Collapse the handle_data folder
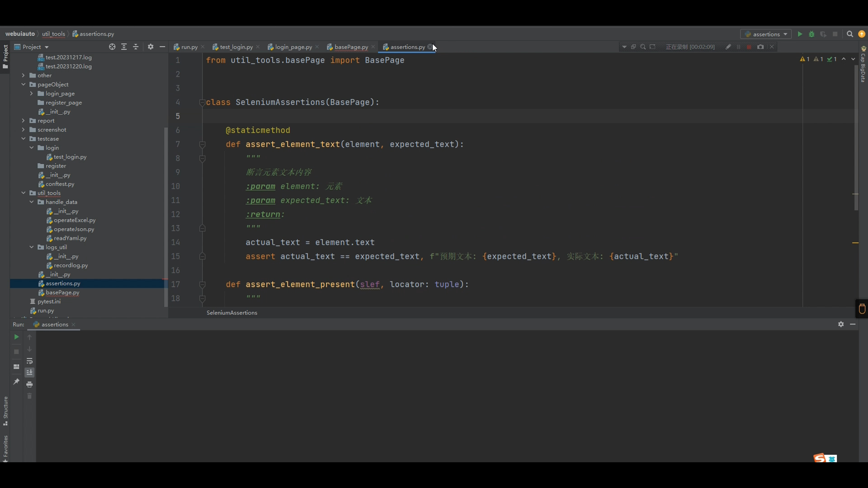 (x=31, y=202)
